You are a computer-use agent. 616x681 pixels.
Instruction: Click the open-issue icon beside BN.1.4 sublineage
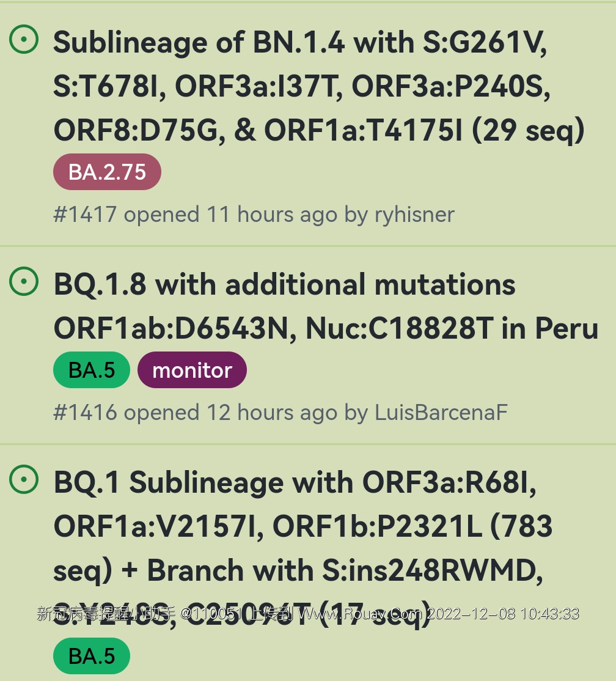coord(24,40)
